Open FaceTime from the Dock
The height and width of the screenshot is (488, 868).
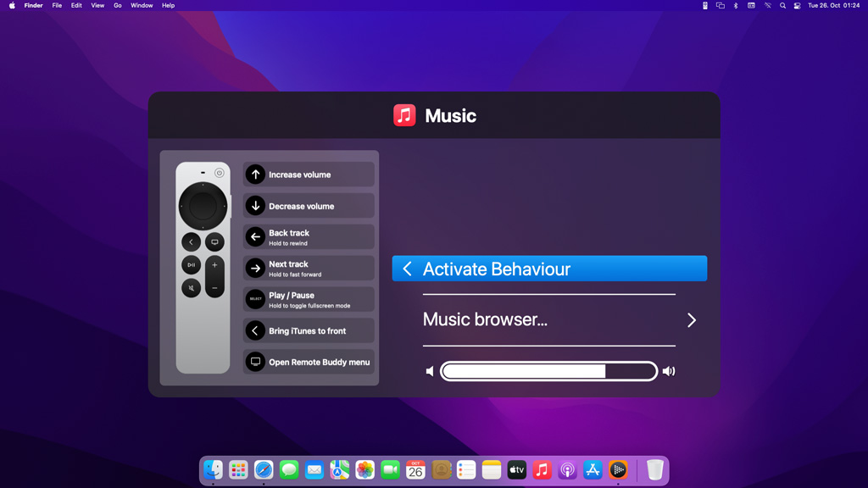(x=390, y=469)
